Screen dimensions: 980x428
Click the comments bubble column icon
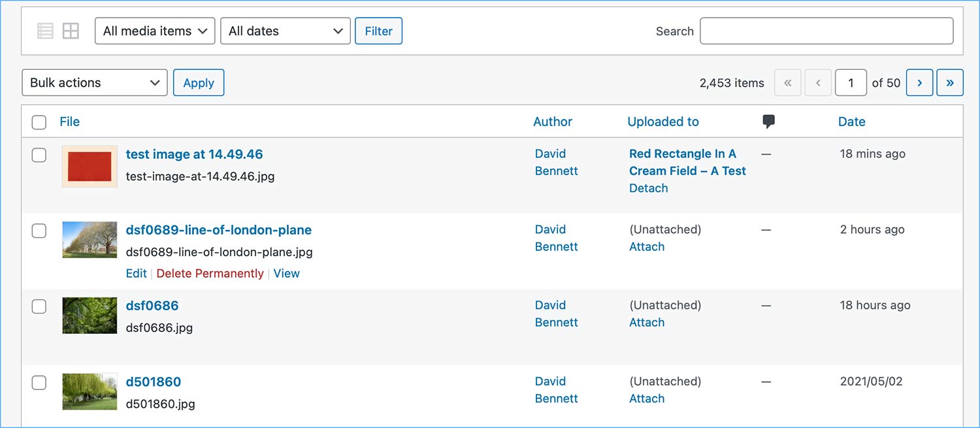(x=769, y=122)
